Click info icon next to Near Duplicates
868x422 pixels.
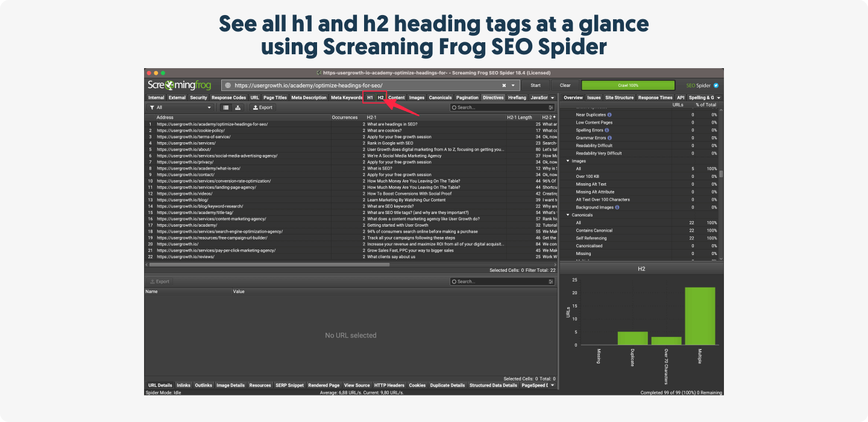point(609,115)
